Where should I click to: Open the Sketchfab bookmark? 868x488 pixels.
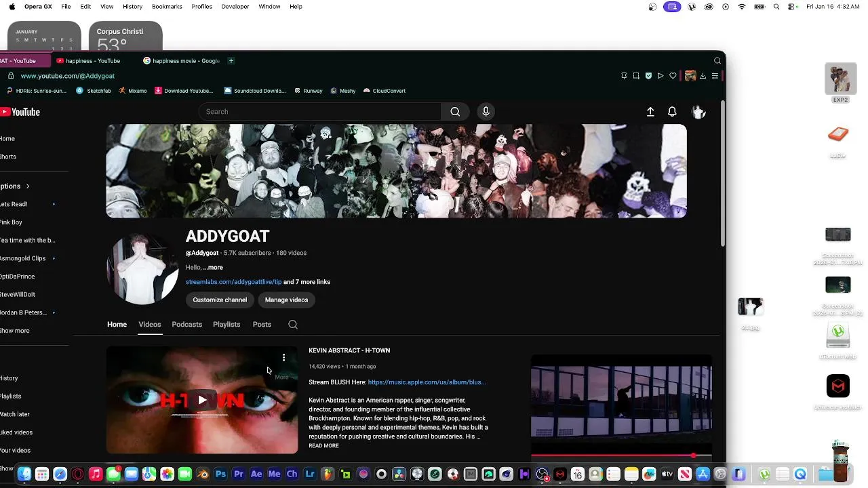point(94,91)
